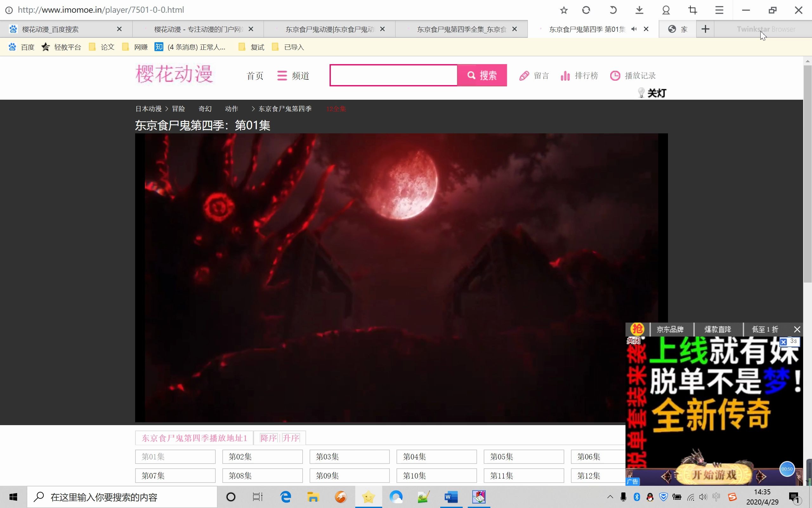
Task: Open the browser hamburger menu
Action: [x=719, y=10]
